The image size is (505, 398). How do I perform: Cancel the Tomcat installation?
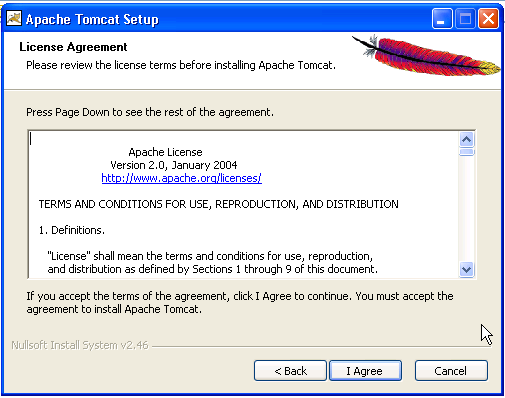451,371
